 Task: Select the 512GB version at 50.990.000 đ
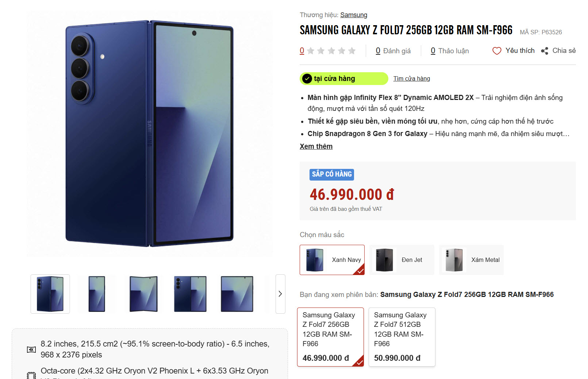coord(402,337)
